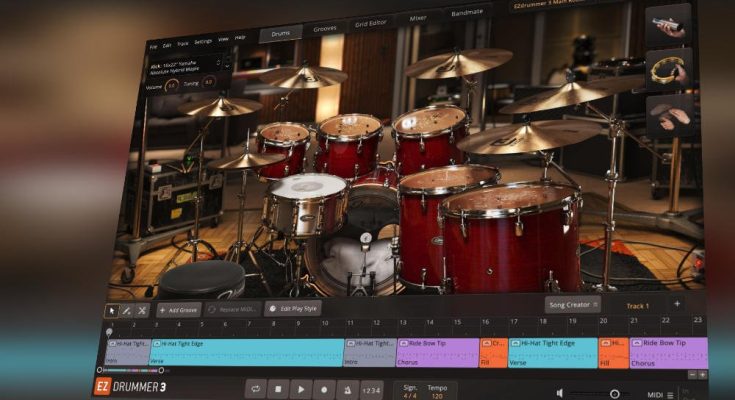Open the Song Creator menu
This screenshot has width=735, height=400.
(x=572, y=304)
